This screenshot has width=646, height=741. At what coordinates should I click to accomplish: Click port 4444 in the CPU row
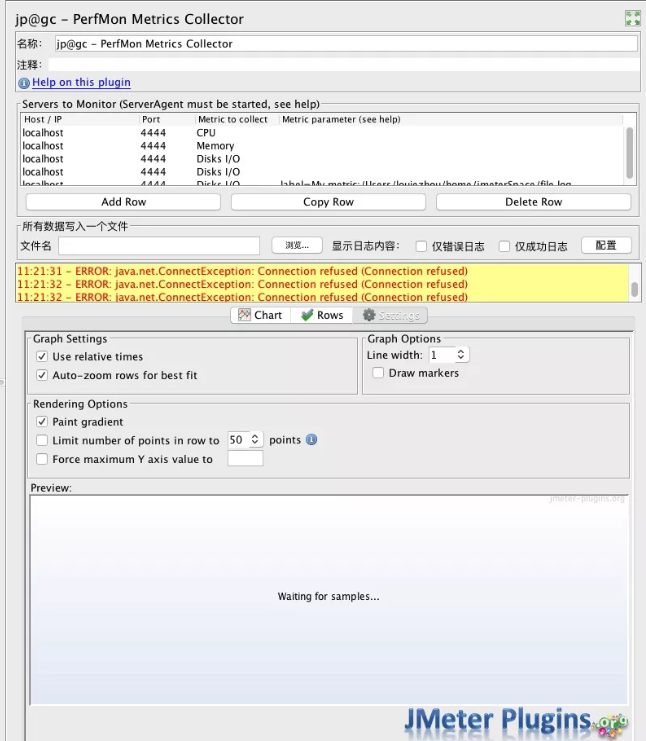coord(153,133)
